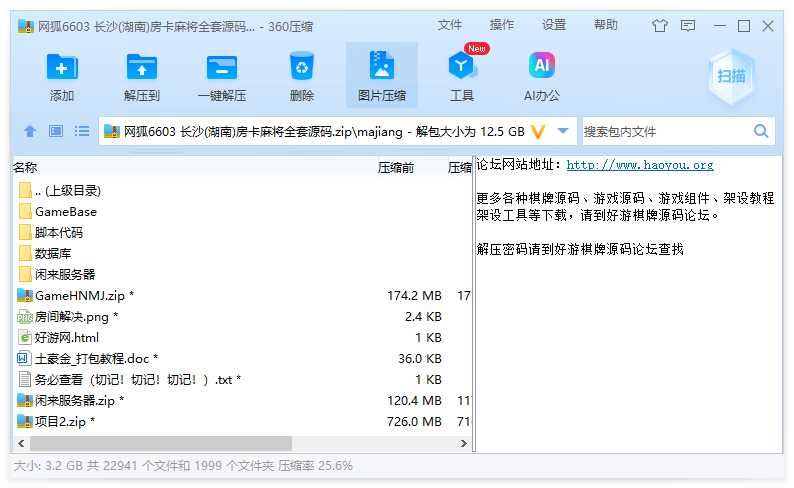
Task: Select the 项目2.zip file
Action: [242, 421]
